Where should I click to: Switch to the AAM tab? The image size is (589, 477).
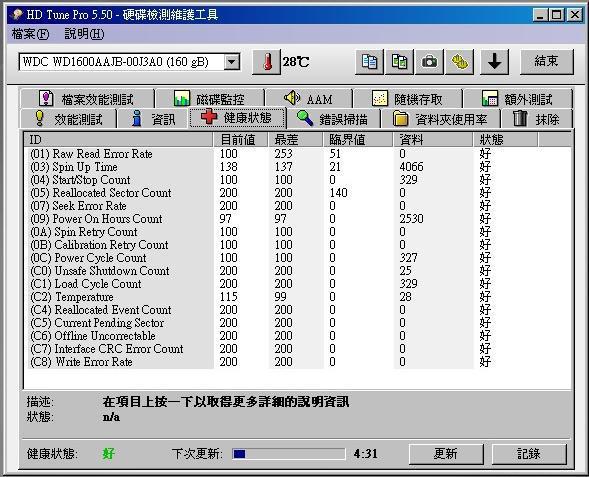click(x=308, y=99)
